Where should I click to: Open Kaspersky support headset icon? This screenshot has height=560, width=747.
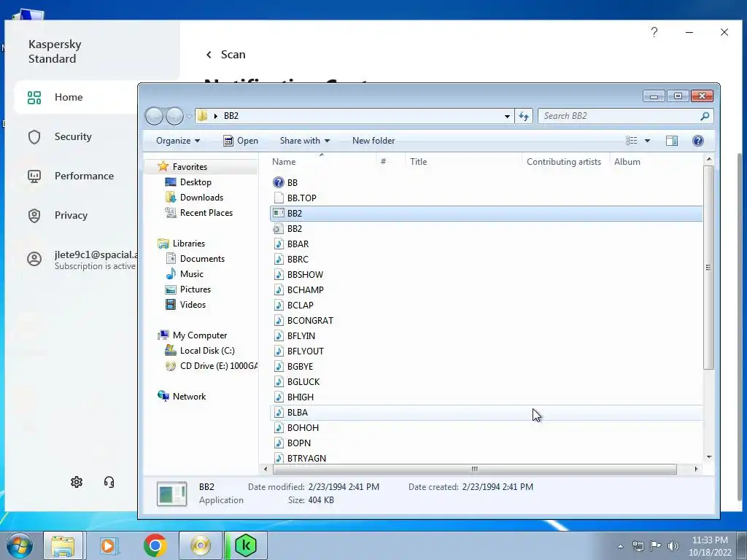tap(109, 482)
